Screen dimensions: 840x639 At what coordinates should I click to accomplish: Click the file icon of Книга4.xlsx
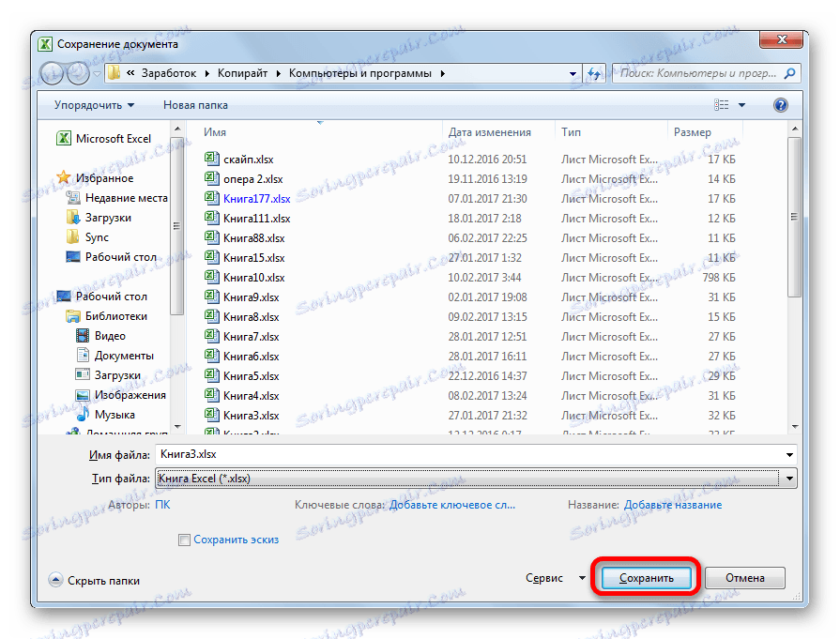pyautogui.click(x=211, y=395)
